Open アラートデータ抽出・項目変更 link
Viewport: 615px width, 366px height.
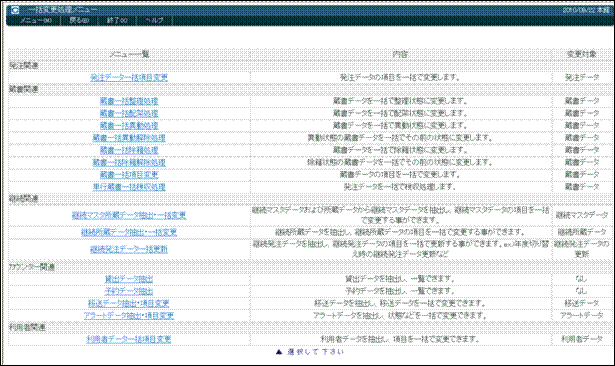tap(129, 316)
